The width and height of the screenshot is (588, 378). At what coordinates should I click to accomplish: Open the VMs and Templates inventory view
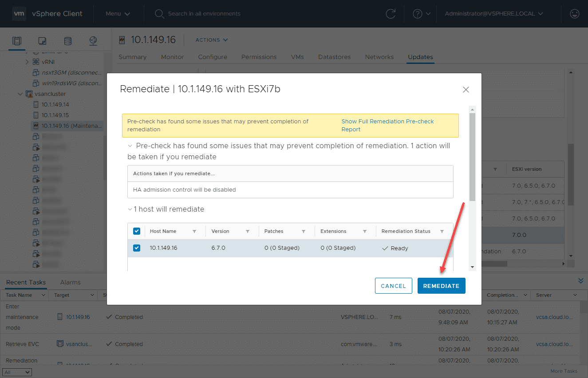pyautogui.click(x=42, y=40)
